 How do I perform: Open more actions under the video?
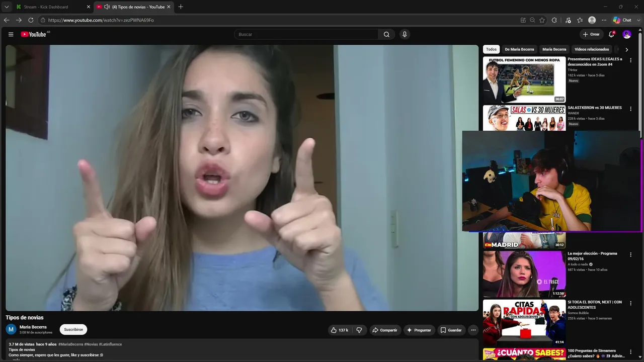[473, 330]
